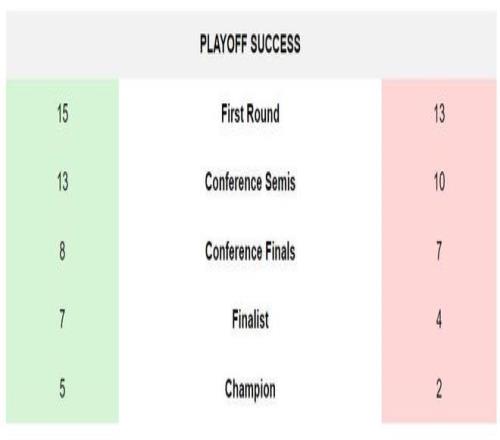Click red value 7 for Conference Finals
The width and height of the screenshot is (500, 440).
pos(439,251)
